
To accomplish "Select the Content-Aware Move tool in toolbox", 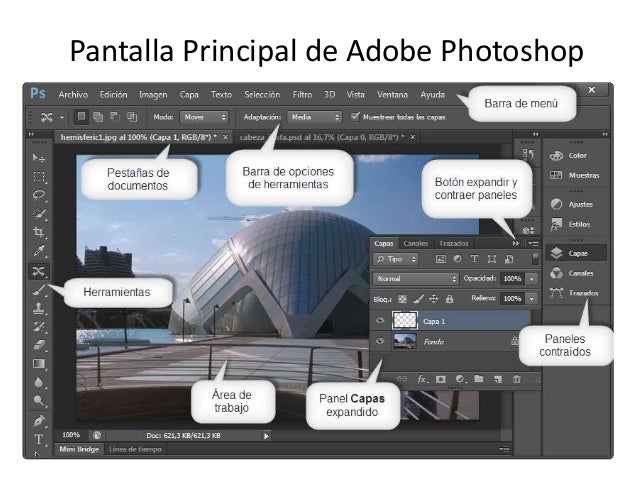I will pyautogui.click(x=39, y=271).
